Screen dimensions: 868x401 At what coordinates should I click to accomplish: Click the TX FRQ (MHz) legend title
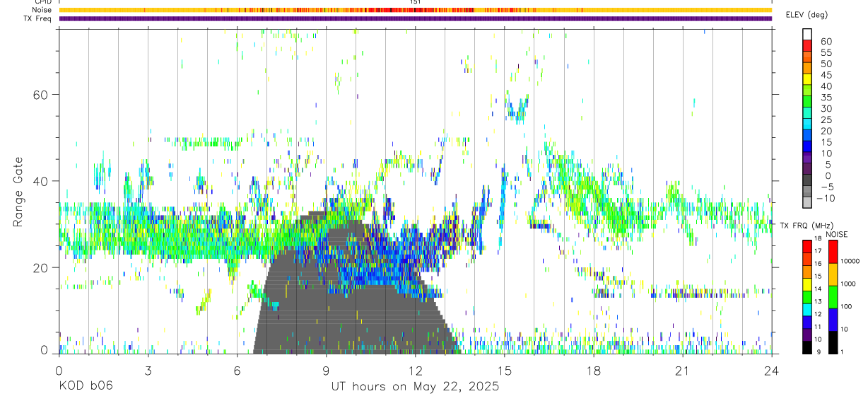coord(807,225)
